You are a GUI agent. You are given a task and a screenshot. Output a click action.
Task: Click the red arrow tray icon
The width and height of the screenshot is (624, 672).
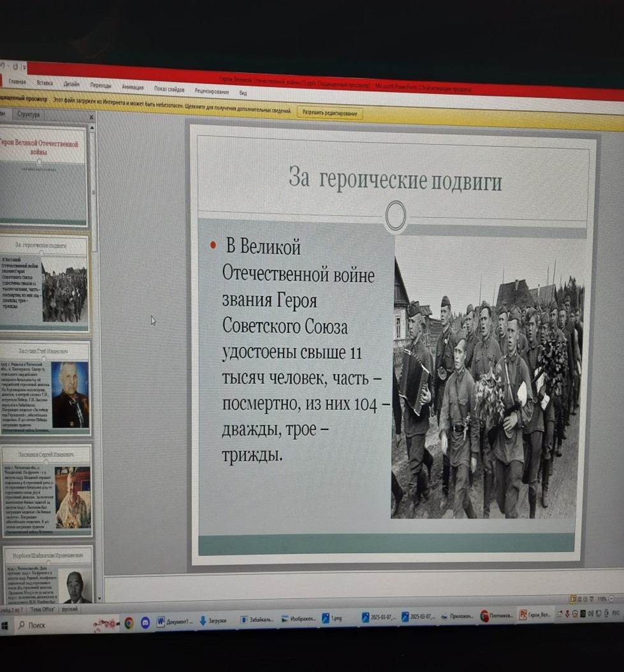click(x=567, y=614)
